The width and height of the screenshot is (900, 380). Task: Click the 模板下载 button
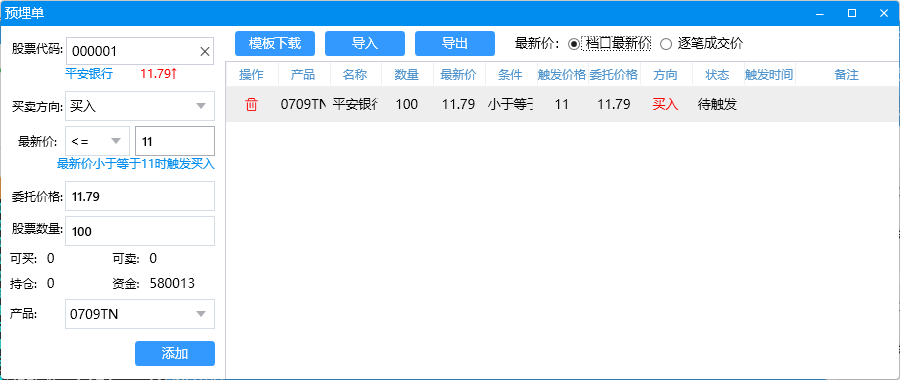(275, 44)
